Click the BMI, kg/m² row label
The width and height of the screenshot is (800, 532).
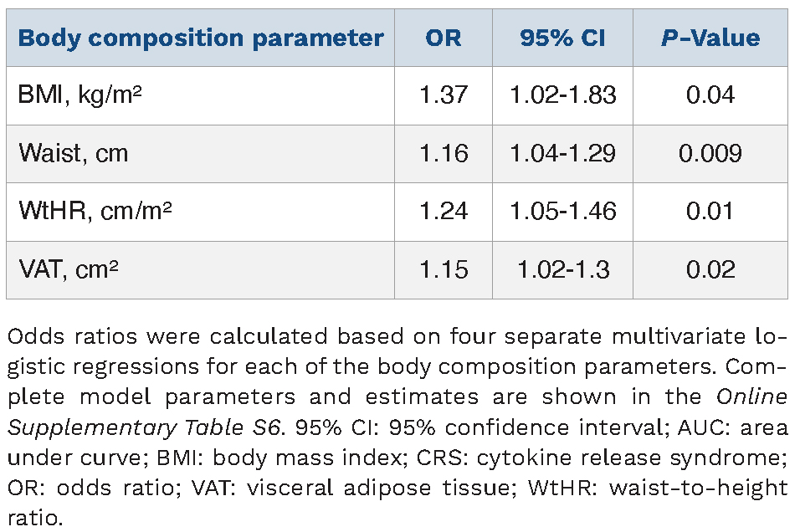click(x=79, y=95)
